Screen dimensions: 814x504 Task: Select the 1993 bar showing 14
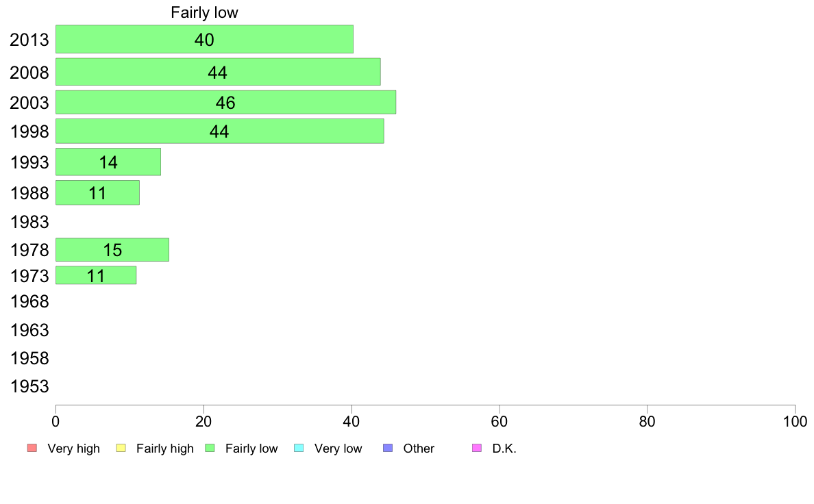(108, 162)
